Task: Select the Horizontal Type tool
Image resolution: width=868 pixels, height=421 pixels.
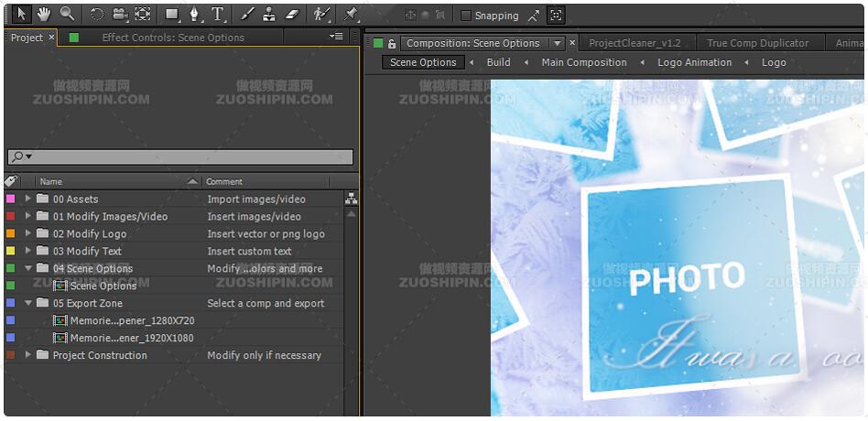Action: point(217,14)
